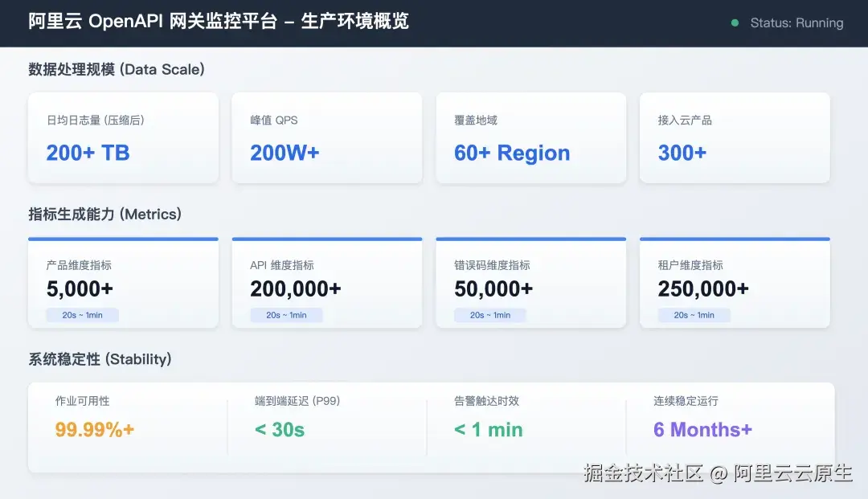
Task: Select the 日均日志量 200+ TB card
Action: click(122, 137)
